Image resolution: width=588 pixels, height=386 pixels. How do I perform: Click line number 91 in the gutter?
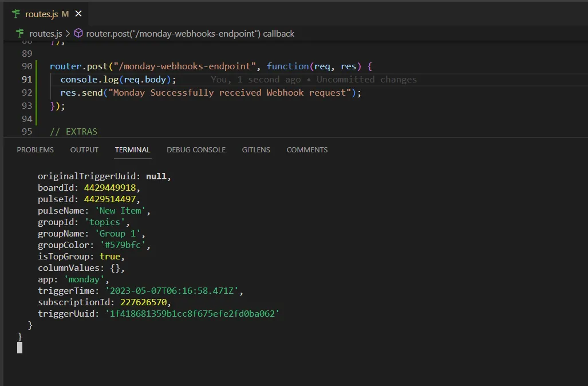[x=27, y=80]
